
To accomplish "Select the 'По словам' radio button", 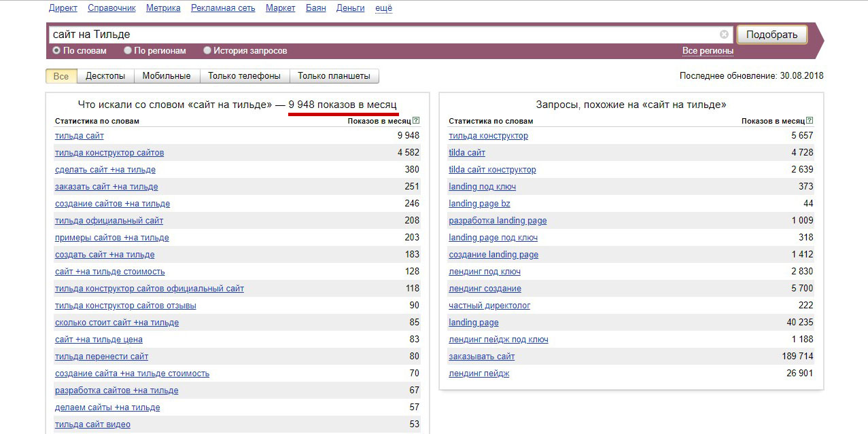I will coord(56,51).
